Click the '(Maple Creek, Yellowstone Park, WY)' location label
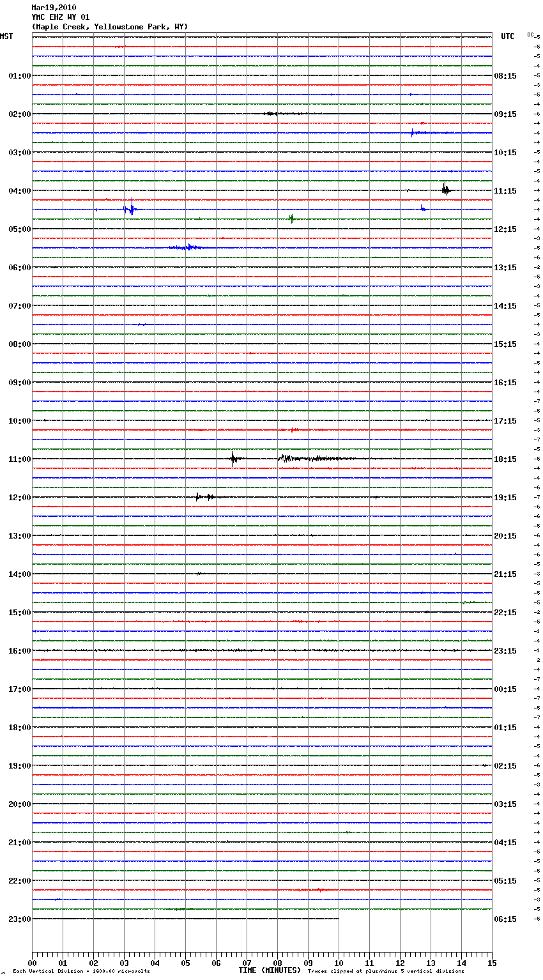The image size is (543, 980). tap(110, 27)
